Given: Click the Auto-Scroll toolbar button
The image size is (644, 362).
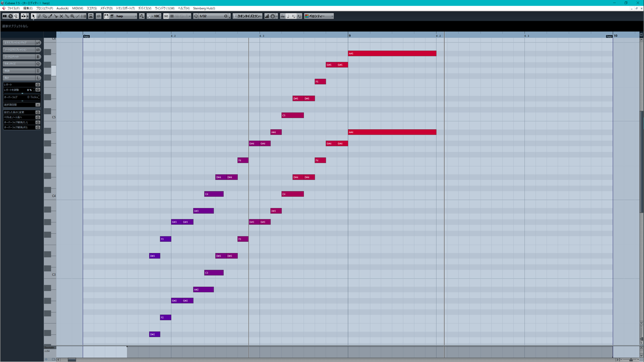Looking at the screenshot, I should coord(25,16).
